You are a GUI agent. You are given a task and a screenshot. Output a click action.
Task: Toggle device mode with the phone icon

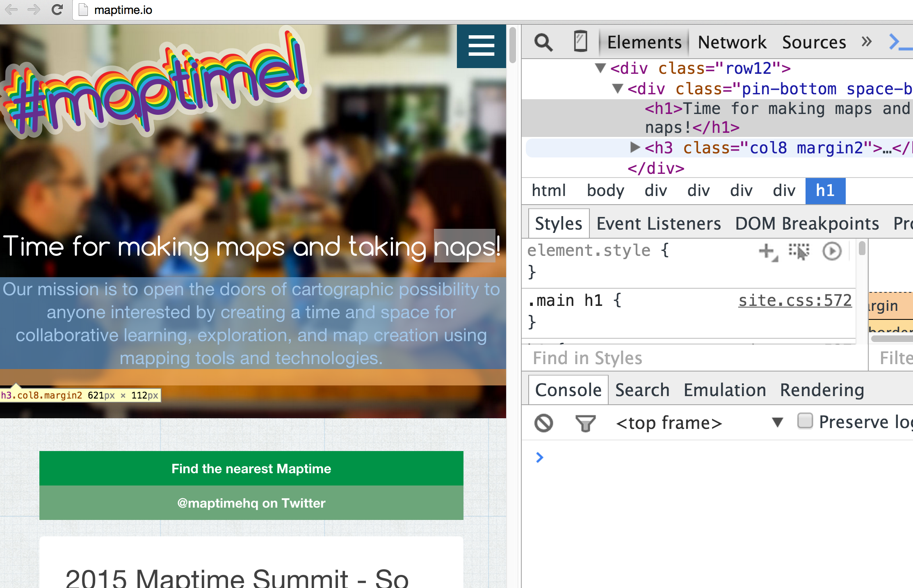click(580, 41)
